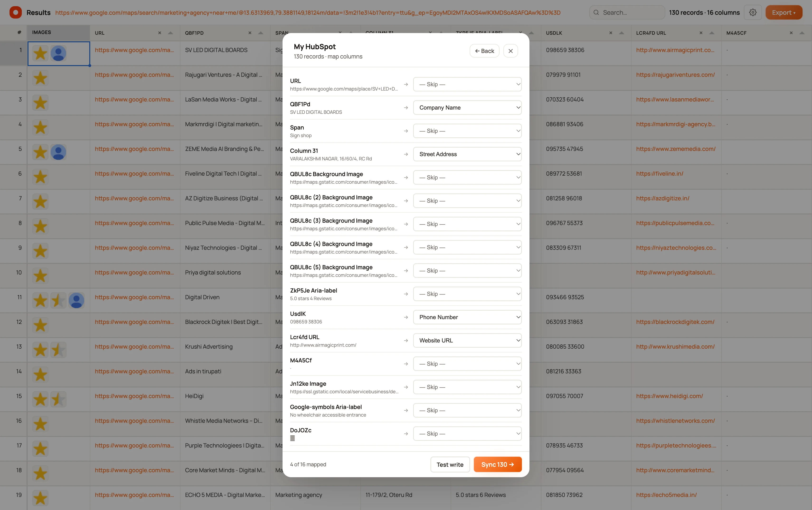The width and height of the screenshot is (812, 510).
Task: Remove the M4A5CF column with its x
Action: (791, 33)
